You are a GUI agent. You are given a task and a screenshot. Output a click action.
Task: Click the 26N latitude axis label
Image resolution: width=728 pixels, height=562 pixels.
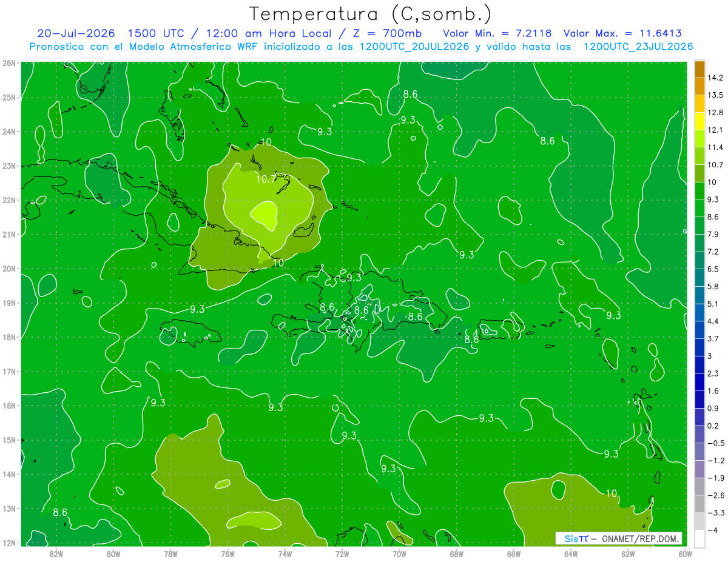click(8, 63)
